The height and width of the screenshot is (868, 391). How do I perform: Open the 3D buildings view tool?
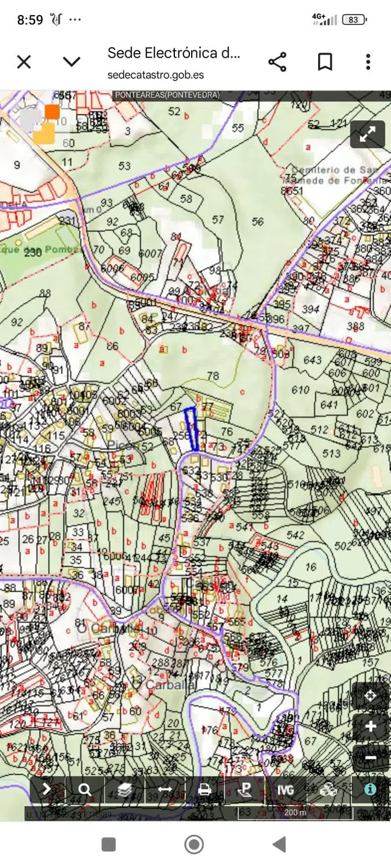[328, 790]
